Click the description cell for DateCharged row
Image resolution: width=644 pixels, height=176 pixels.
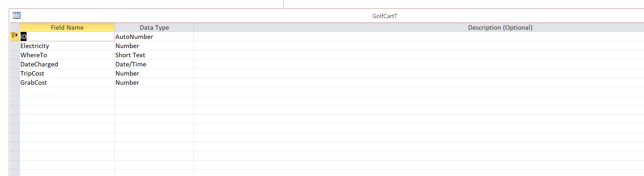418,64
